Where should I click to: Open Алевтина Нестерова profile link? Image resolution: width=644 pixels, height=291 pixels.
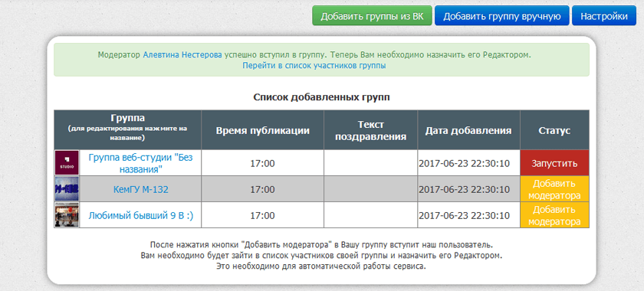[182, 54]
